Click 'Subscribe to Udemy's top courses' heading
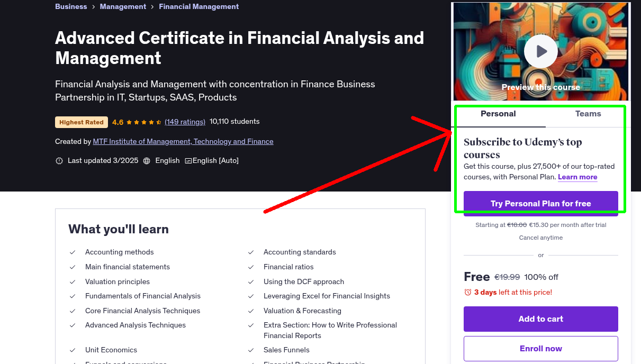 [523, 149]
